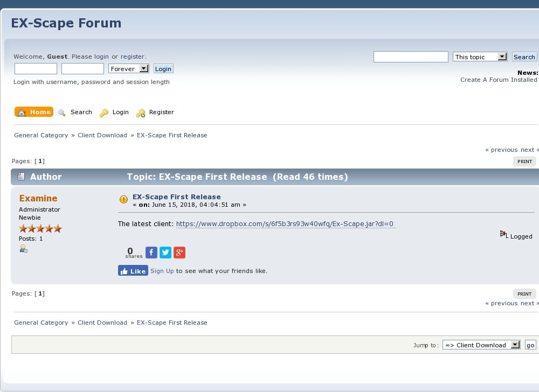Click the Twitter share icon
Screen dimensions: 539x392
pyautogui.click(x=165, y=253)
